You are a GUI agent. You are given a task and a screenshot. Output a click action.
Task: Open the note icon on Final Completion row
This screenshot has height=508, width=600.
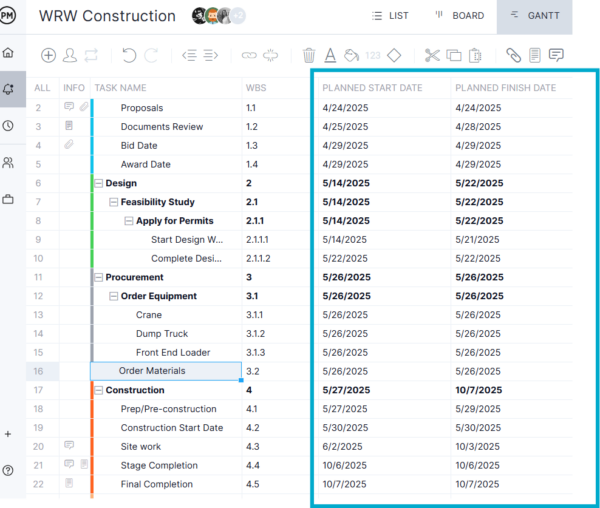[69, 483]
